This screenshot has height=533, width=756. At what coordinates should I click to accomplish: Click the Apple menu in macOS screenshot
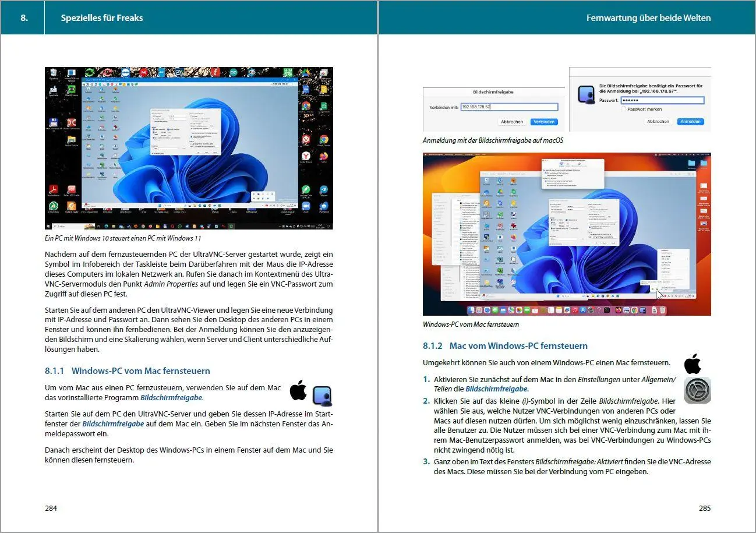427,154
